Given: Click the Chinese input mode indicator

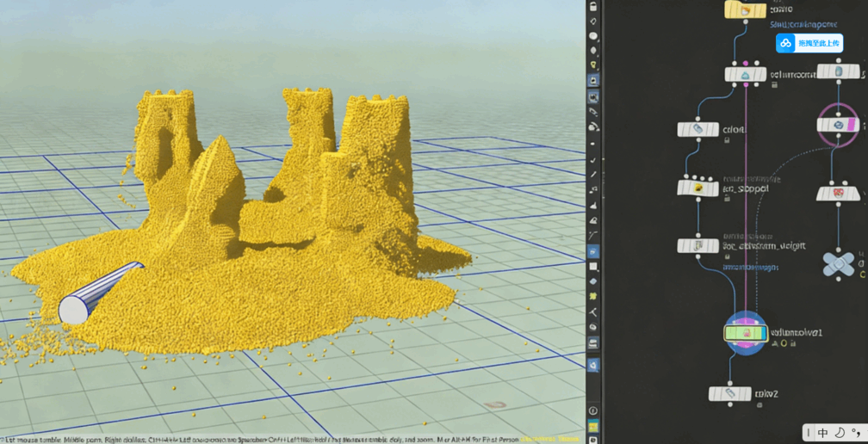Looking at the screenshot, I should [x=822, y=432].
